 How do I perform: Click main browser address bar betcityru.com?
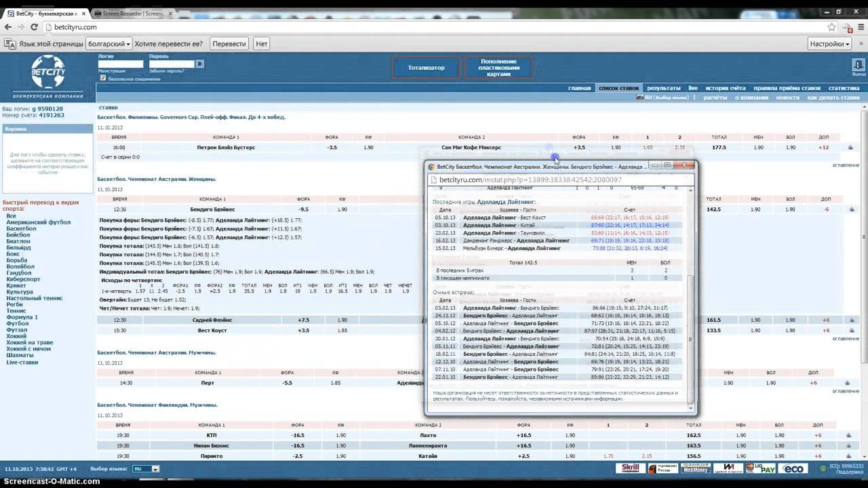coord(434,27)
